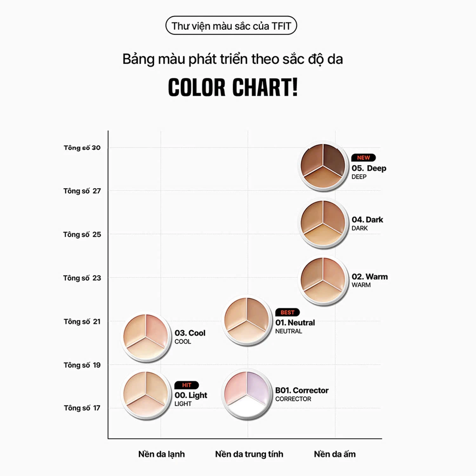Click the 'Thư viện màu sắc của TFIT' pill

[231, 26]
